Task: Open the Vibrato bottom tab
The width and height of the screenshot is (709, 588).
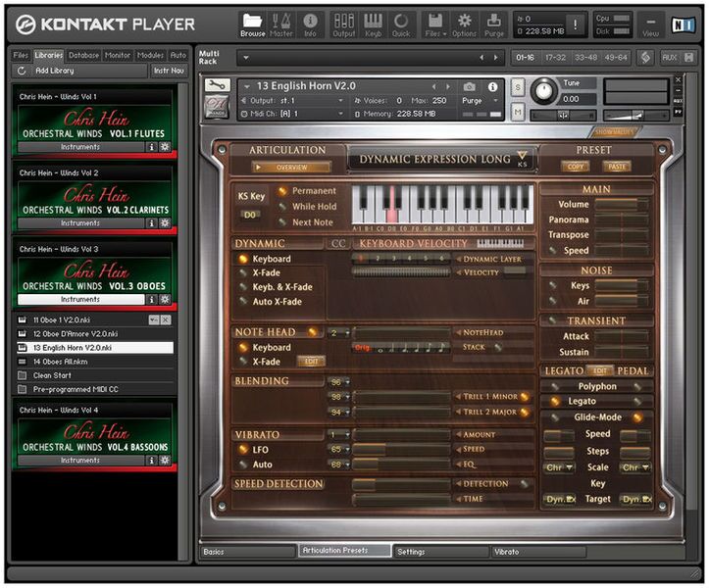Action: point(538,552)
